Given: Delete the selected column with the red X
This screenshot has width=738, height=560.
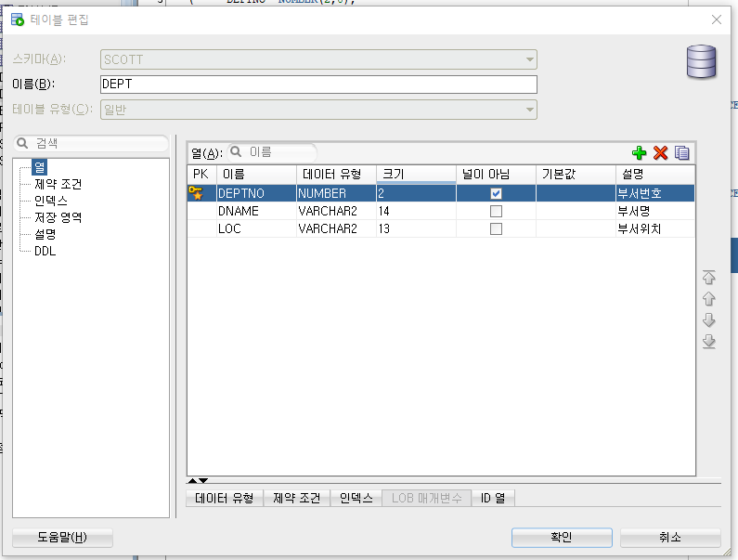Looking at the screenshot, I should (x=660, y=152).
